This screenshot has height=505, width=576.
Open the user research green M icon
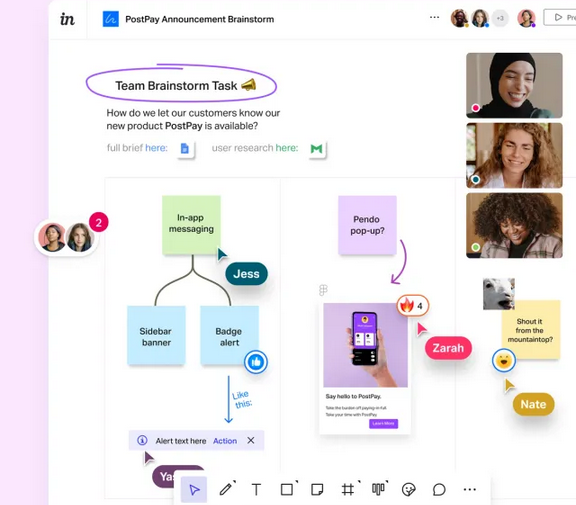tap(317, 149)
